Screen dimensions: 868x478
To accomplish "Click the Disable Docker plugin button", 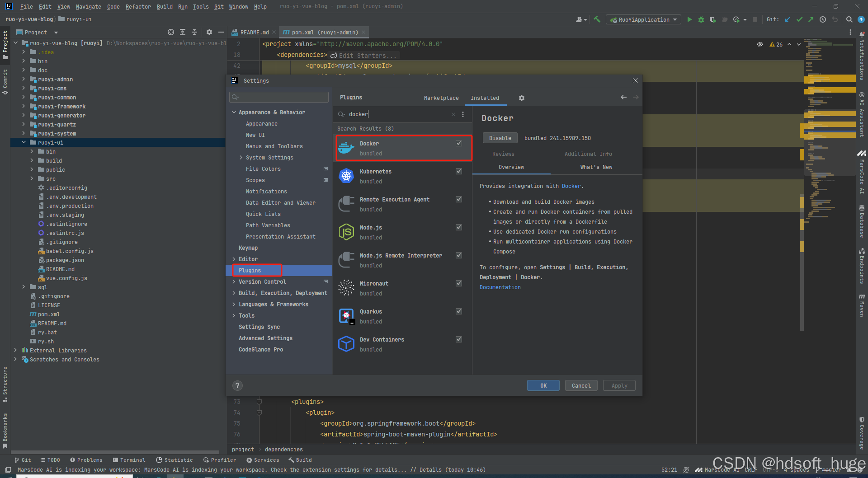I will click(500, 138).
